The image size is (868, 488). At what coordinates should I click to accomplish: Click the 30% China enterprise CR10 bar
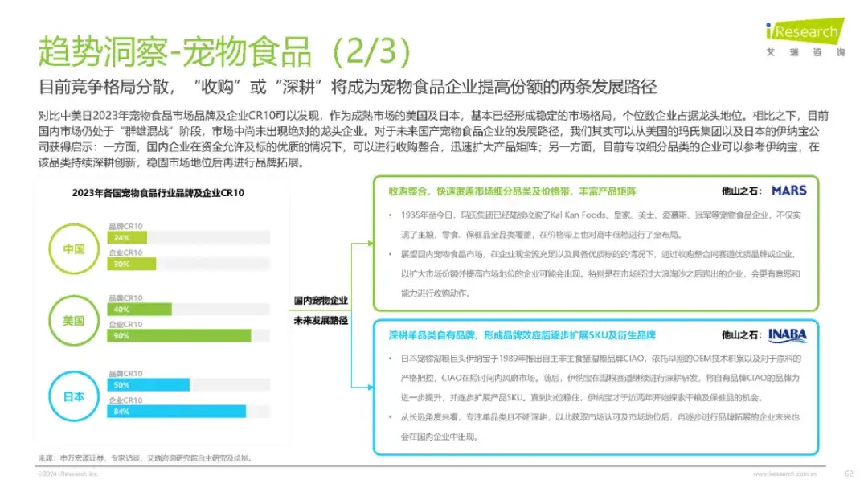point(133,264)
